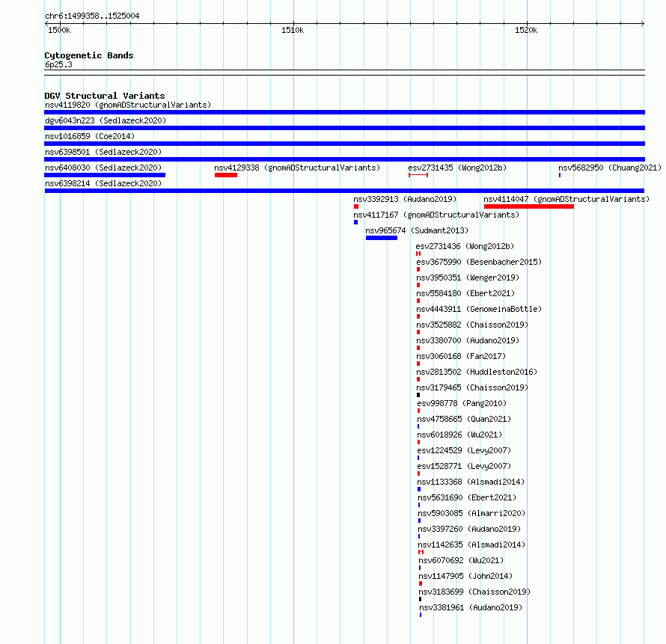Click the 1520k ruler mark

[x=526, y=30]
